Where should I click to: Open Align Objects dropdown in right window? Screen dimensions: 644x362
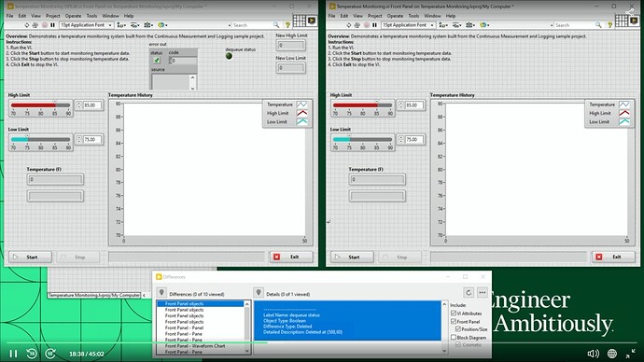(x=443, y=25)
